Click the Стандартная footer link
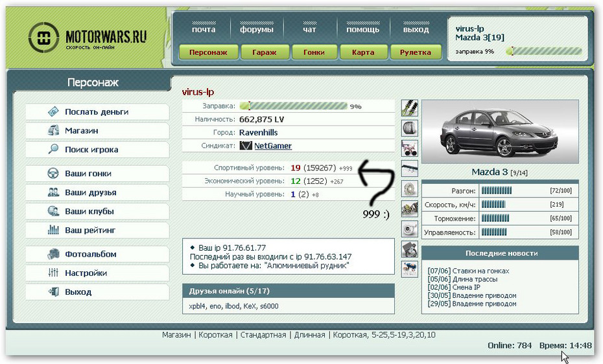The height and width of the screenshot is (364, 603). [263, 335]
